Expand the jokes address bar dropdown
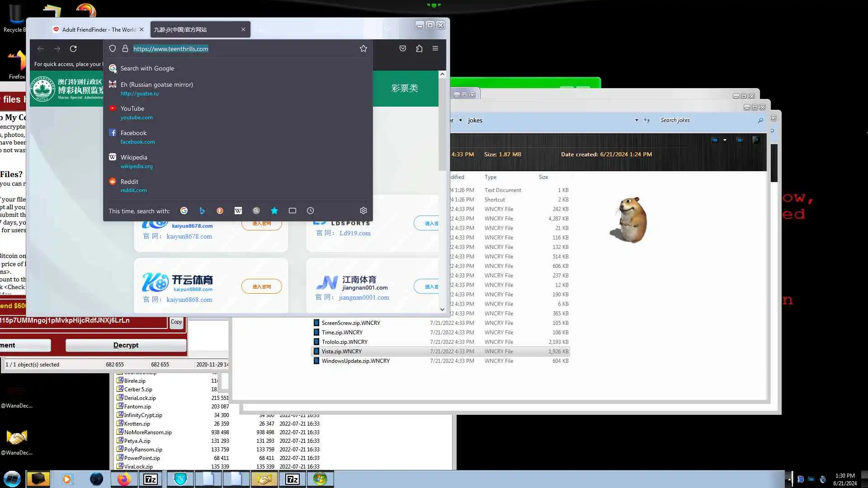 636,120
